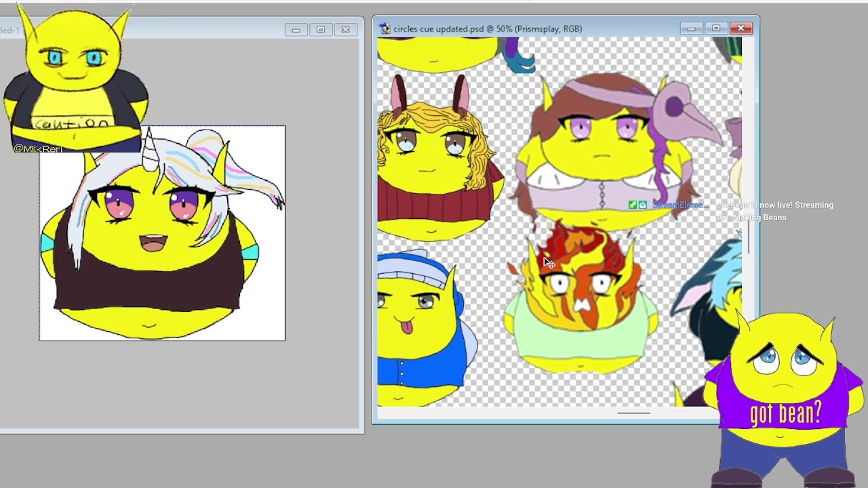Click the green StreamElements badge icon
The width and height of the screenshot is (868, 488).
pos(633,205)
